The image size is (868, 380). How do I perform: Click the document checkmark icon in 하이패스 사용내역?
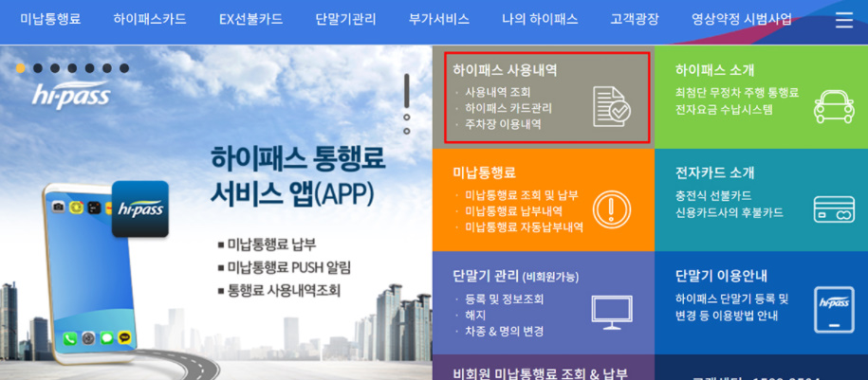pos(612,107)
